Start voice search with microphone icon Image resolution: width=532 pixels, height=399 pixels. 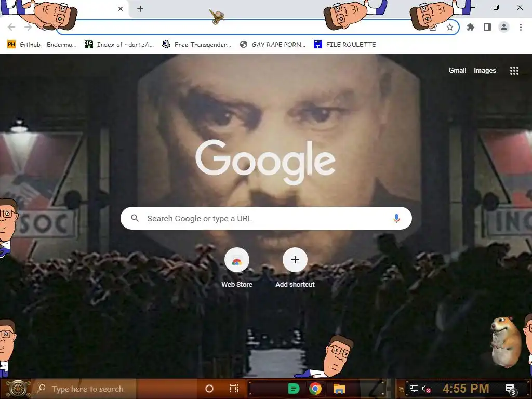pyautogui.click(x=396, y=218)
